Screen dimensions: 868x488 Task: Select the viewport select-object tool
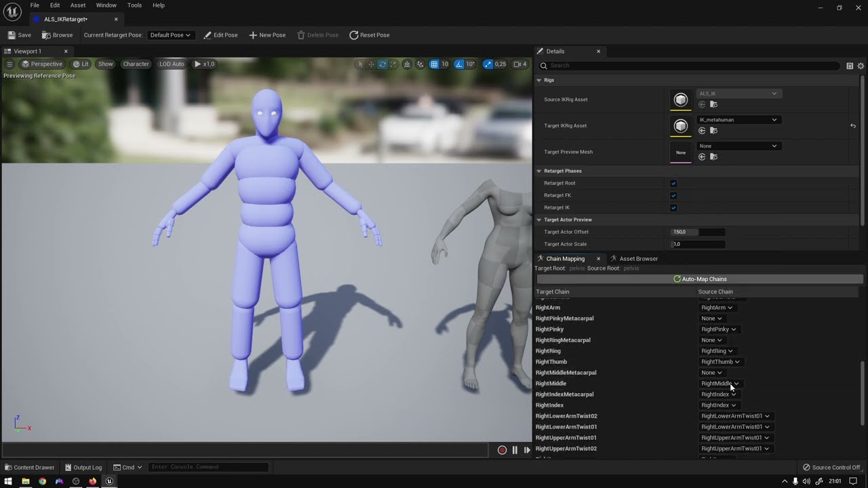coord(360,64)
